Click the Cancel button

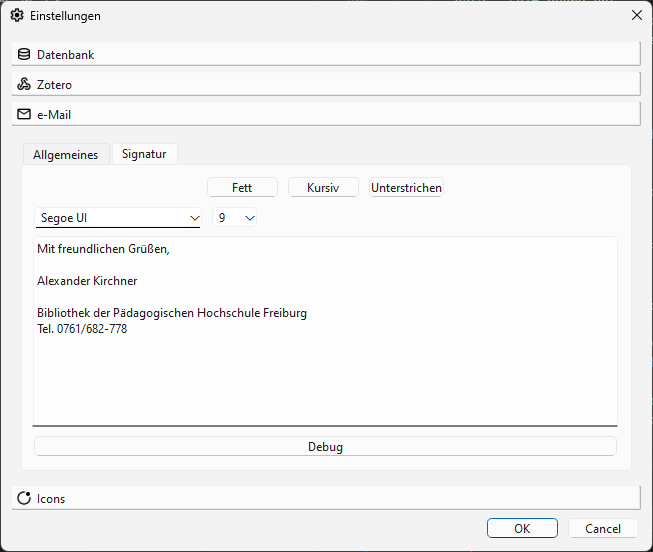tap(603, 528)
